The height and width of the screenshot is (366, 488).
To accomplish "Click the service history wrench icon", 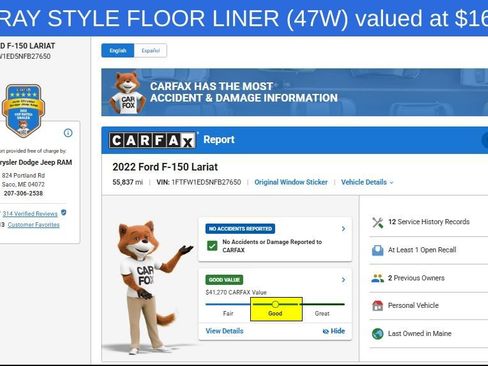I will click(378, 222).
